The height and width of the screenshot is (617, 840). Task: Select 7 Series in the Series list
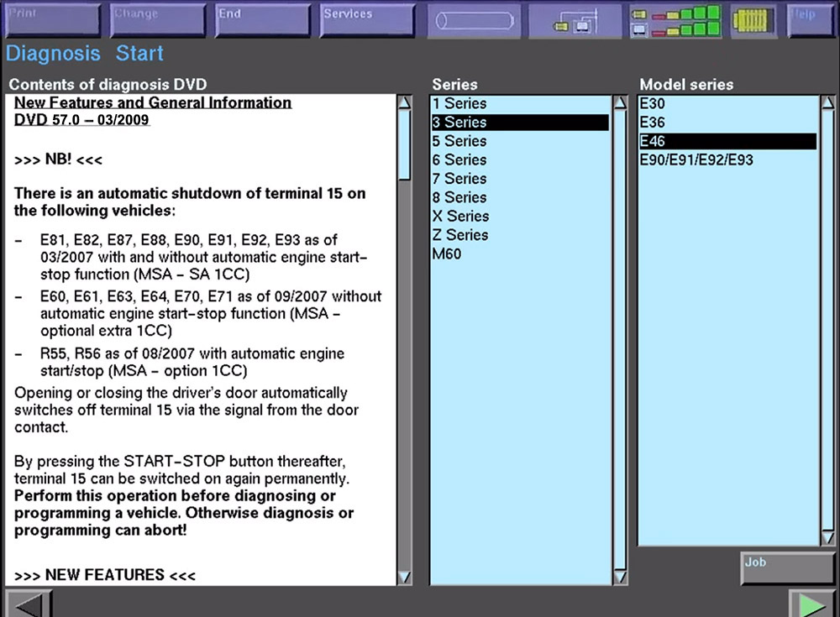pos(520,178)
